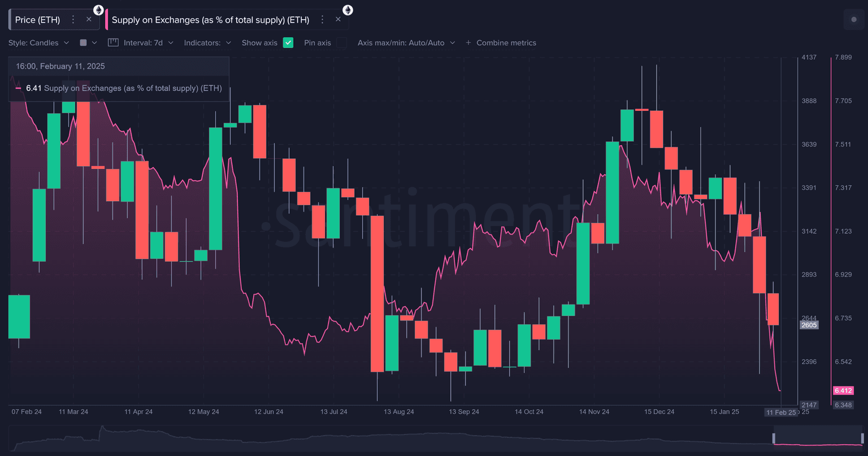Open the Price (ETH) three-dot options menu

(73, 20)
